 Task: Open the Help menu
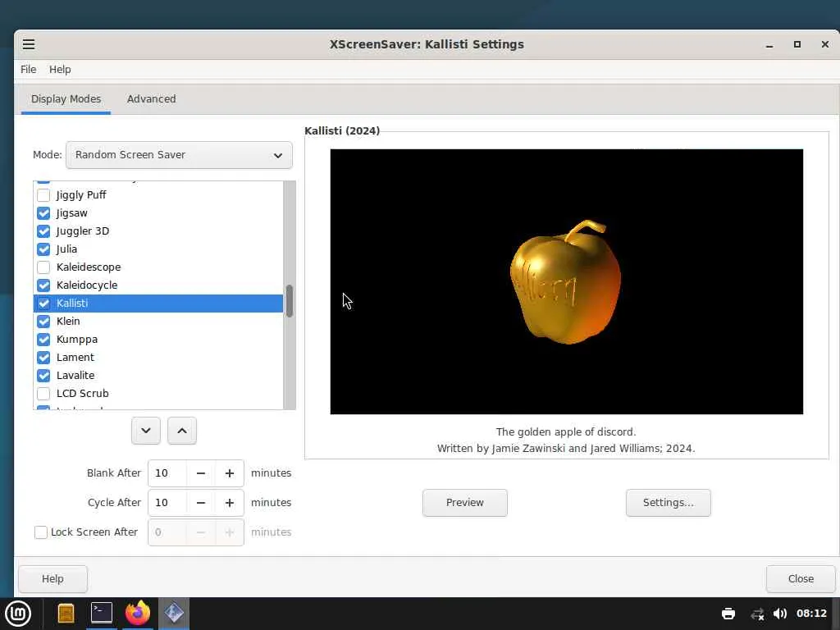tap(60, 69)
